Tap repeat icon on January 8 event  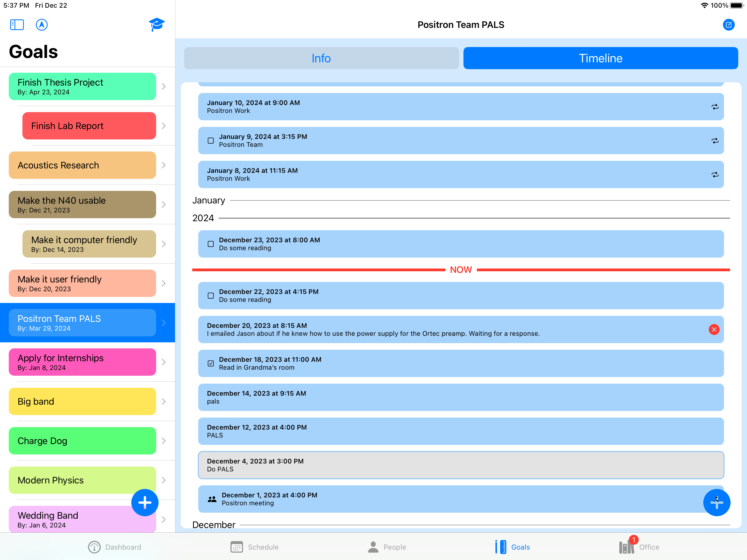715,175
